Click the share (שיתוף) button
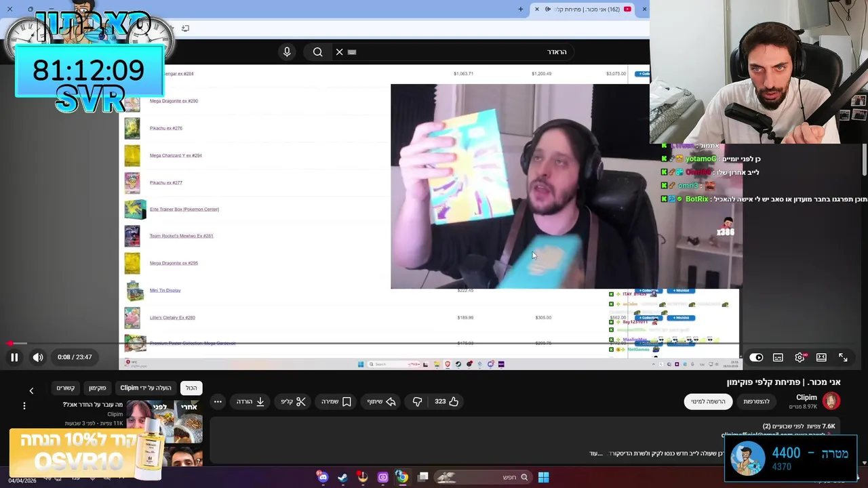 click(382, 401)
